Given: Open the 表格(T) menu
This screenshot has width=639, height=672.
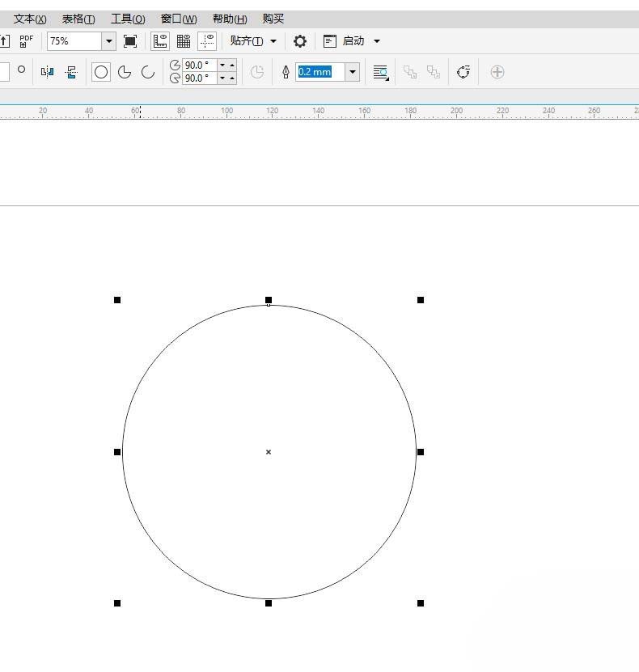Looking at the screenshot, I should (x=78, y=19).
